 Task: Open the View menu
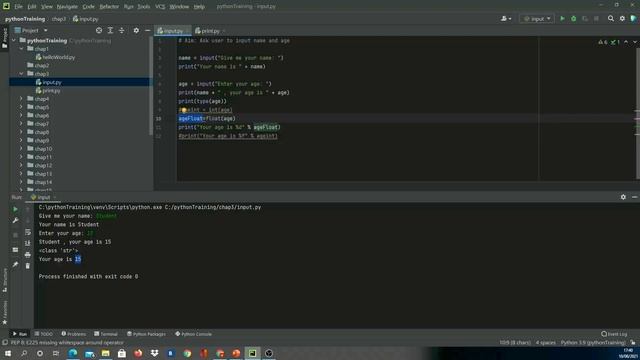coord(47,7)
